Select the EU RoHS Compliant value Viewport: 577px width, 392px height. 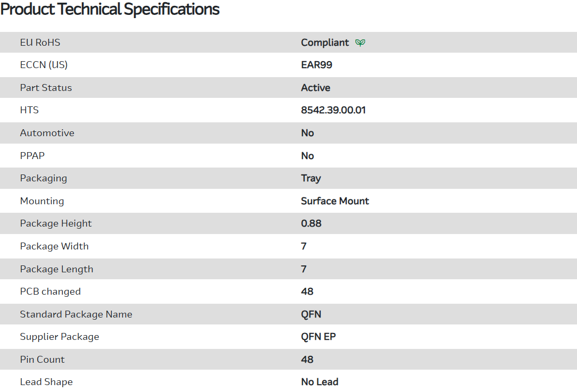[325, 43]
